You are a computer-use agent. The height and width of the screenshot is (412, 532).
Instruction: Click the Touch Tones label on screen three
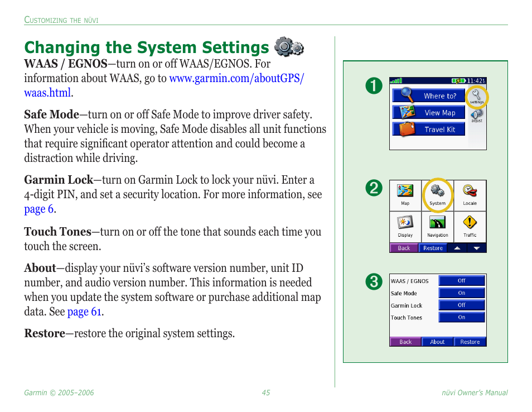tap(406, 318)
